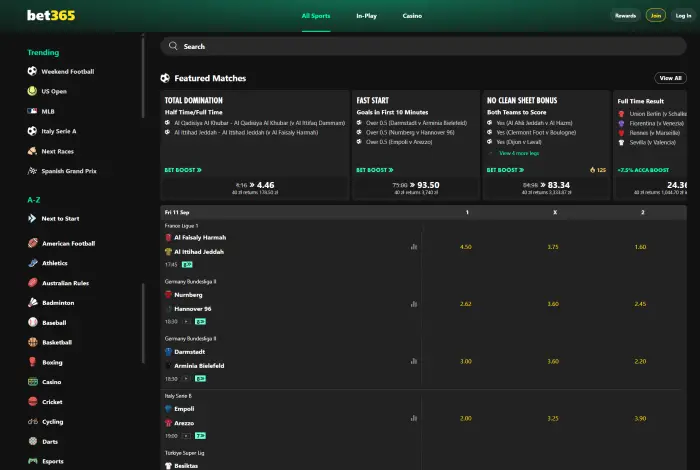Click View All for Featured Matches
700x470 pixels.
pyautogui.click(x=670, y=78)
